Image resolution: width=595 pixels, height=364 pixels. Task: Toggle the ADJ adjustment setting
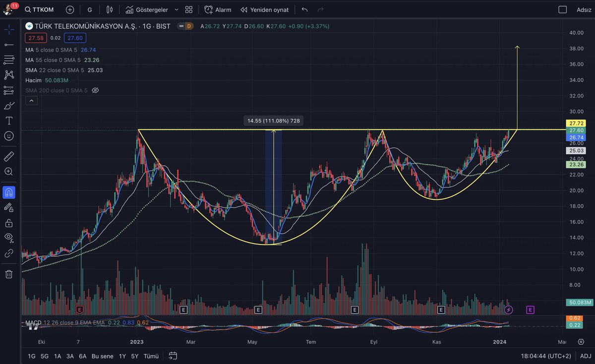[x=585, y=356]
